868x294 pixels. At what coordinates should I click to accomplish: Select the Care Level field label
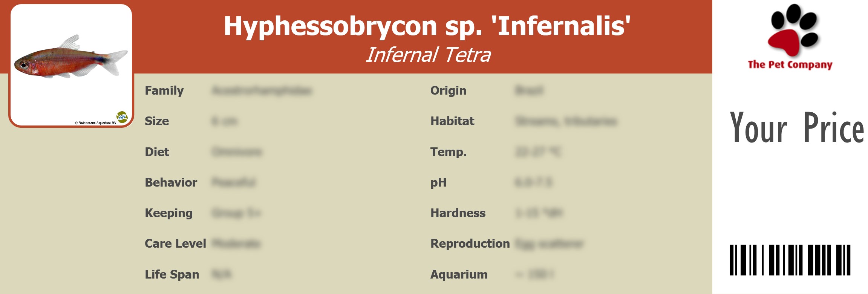tap(175, 243)
